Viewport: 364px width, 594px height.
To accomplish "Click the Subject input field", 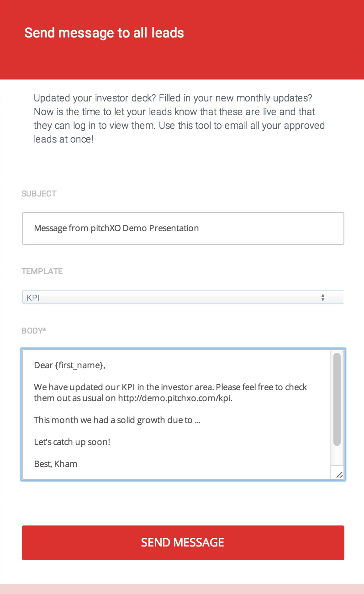I will 183,228.
